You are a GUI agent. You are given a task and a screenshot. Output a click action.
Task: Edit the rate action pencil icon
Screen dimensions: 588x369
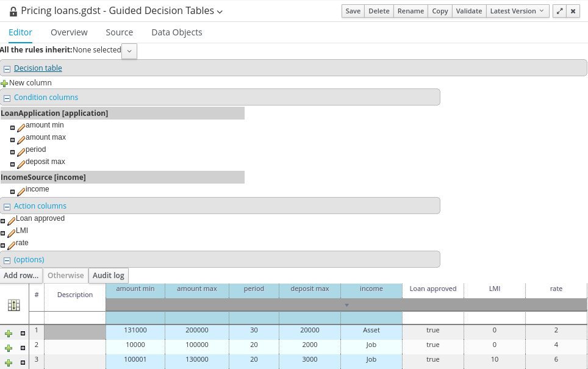pyautogui.click(x=11, y=246)
